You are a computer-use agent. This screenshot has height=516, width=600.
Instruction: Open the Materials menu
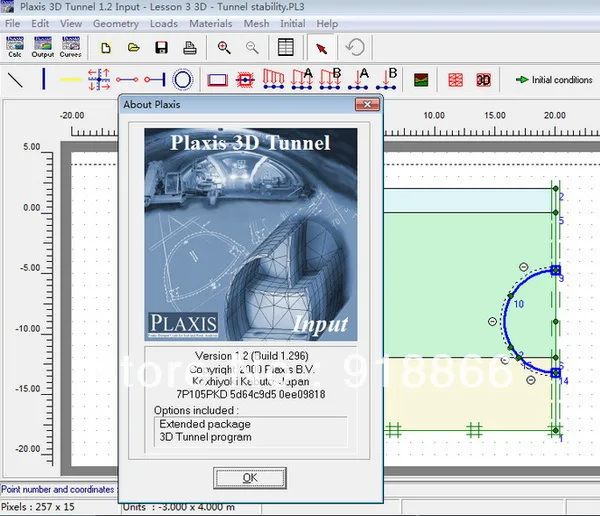[x=210, y=24]
